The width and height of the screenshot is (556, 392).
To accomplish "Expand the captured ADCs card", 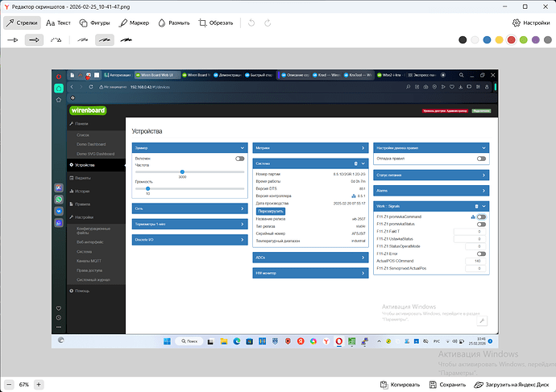I will (310, 258).
